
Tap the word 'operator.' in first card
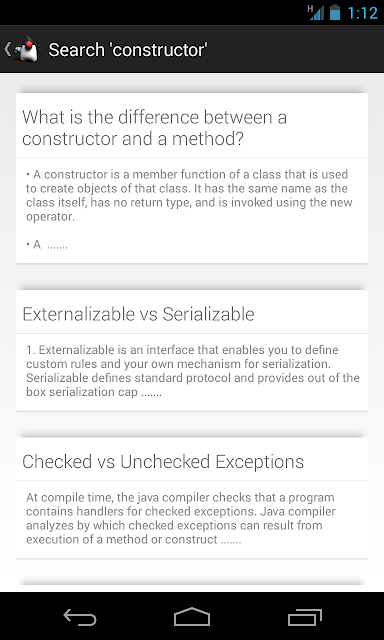pyautogui.click(x=51, y=217)
